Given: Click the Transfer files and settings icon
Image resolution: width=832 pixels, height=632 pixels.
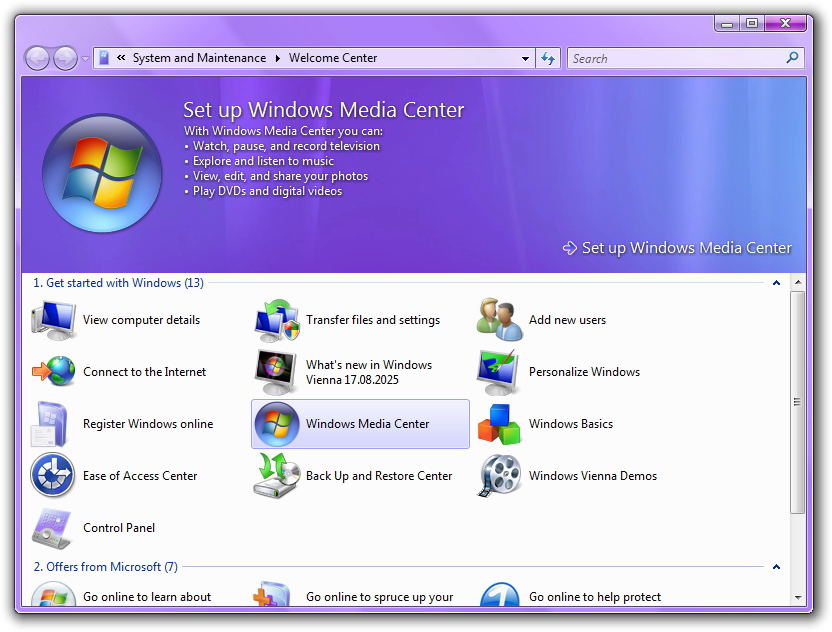Looking at the screenshot, I should coord(276,320).
